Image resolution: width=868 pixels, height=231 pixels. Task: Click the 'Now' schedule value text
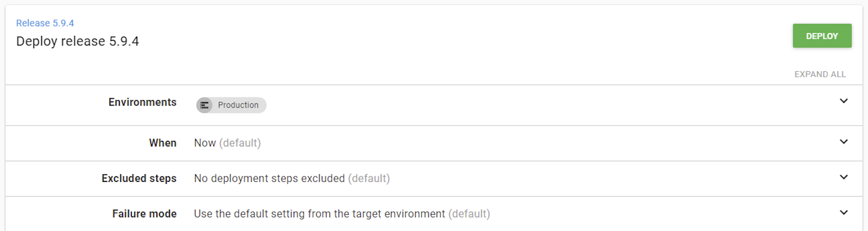[x=205, y=143]
